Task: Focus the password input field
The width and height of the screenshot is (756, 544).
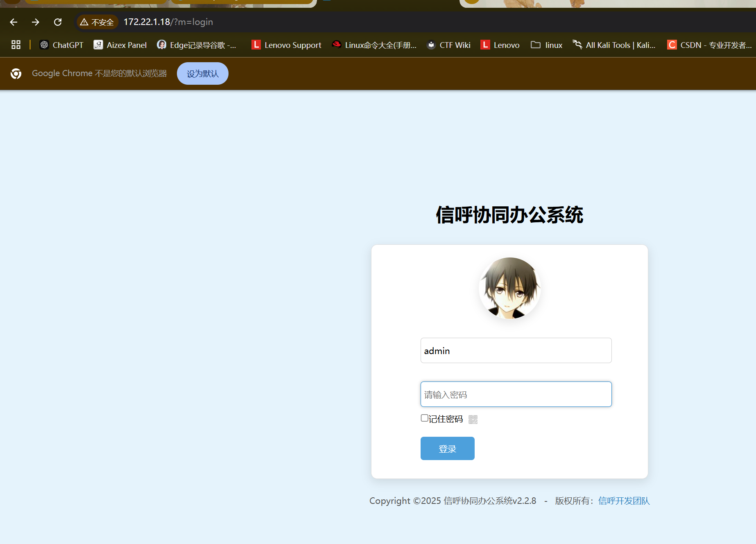Action: pyautogui.click(x=516, y=395)
